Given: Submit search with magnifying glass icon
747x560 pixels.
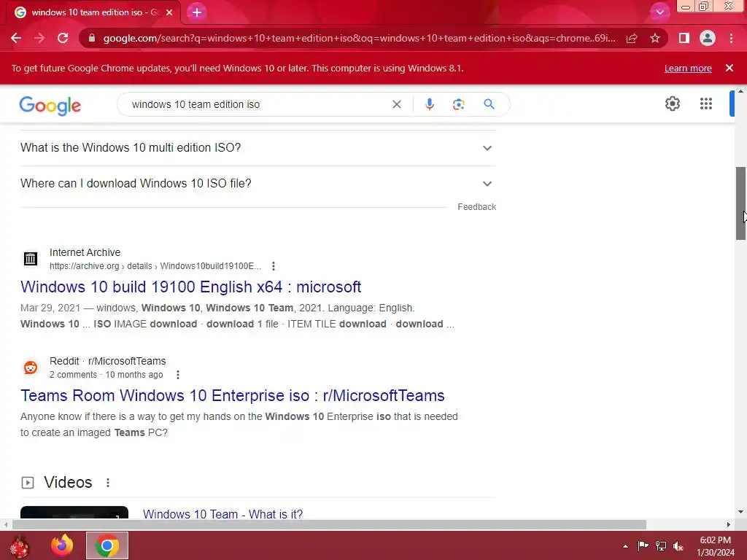Looking at the screenshot, I should tap(489, 104).
